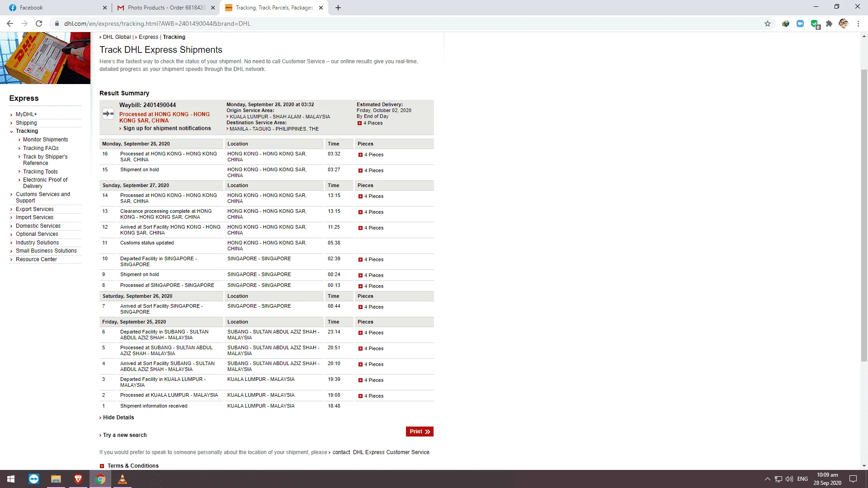Open Kuala Lumpur - Shah Alam origin link

tap(279, 117)
